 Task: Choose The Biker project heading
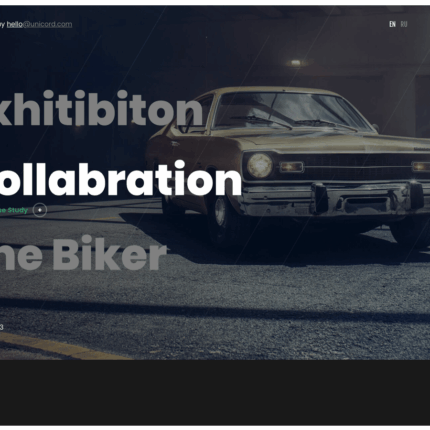pyautogui.click(x=83, y=253)
